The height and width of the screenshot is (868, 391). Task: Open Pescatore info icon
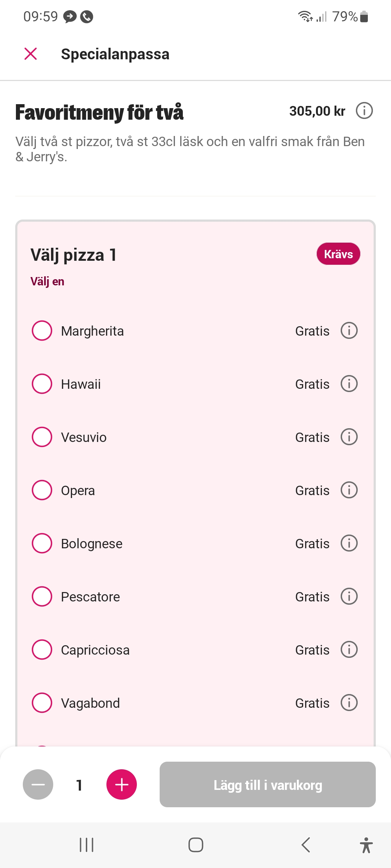click(349, 596)
